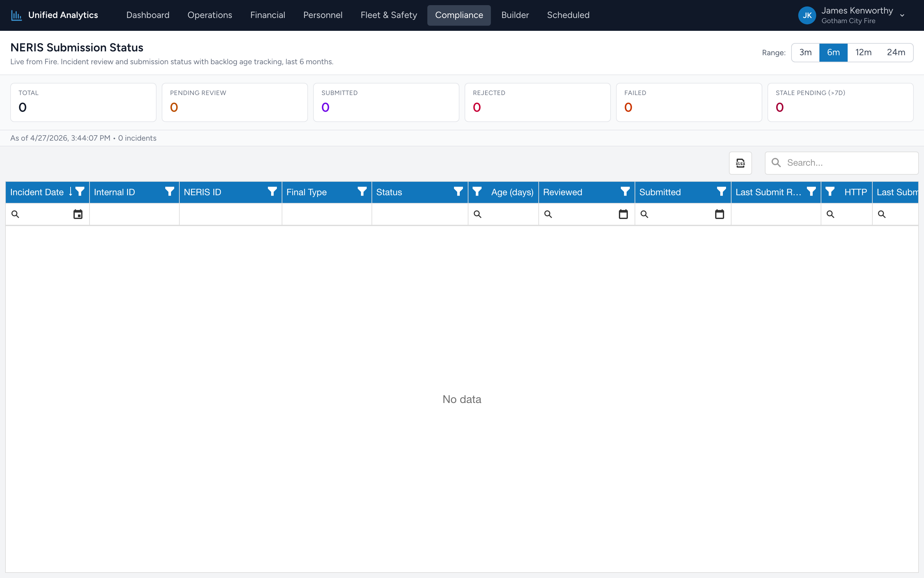The height and width of the screenshot is (578, 924).
Task: Open the Dashboard tab
Action: (x=148, y=15)
